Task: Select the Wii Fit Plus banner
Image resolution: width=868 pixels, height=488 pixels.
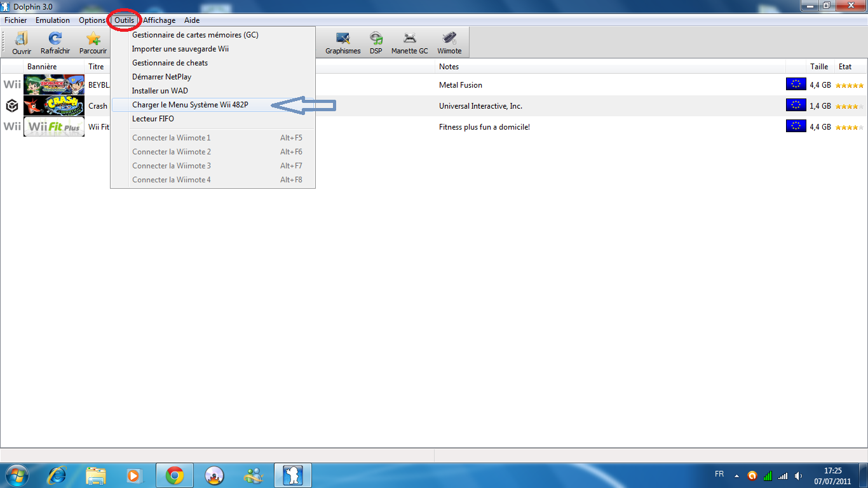Action: pos(54,126)
